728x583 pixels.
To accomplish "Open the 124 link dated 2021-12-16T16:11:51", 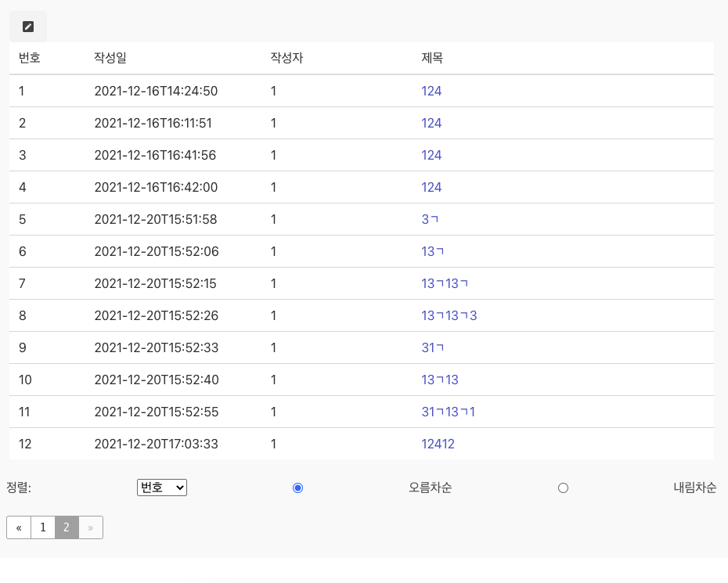I will (x=431, y=123).
